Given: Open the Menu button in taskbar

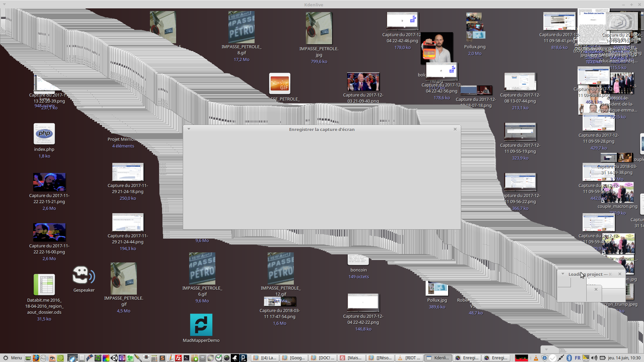Looking at the screenshot, I should point(12,358).
